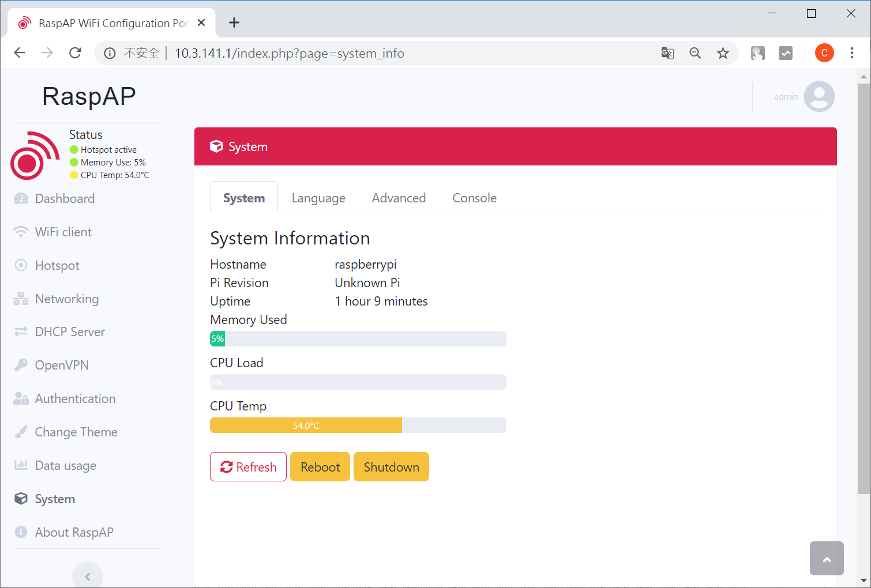
Task: Open the DHCP Server exchange-arrows icon
Action: 21,331
